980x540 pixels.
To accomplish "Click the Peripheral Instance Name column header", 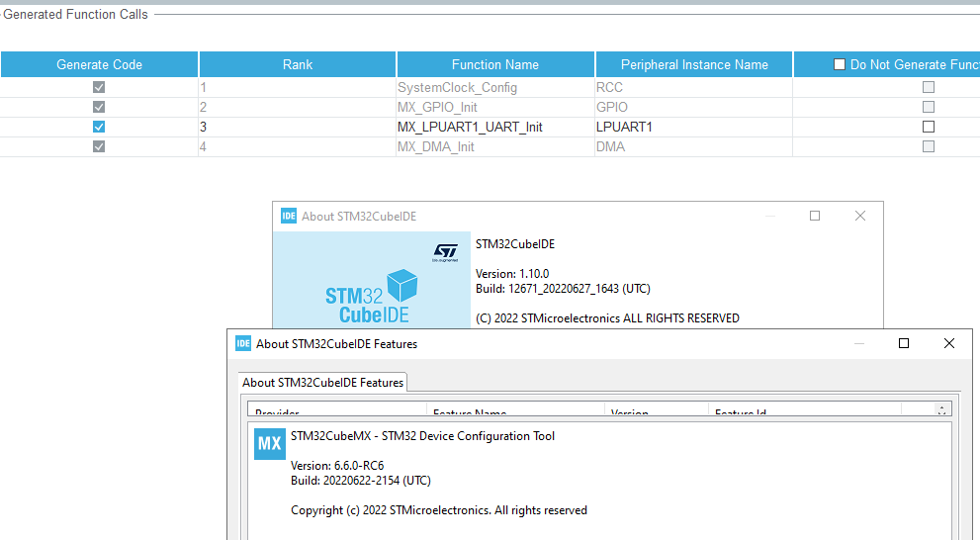I will (694, 64).
